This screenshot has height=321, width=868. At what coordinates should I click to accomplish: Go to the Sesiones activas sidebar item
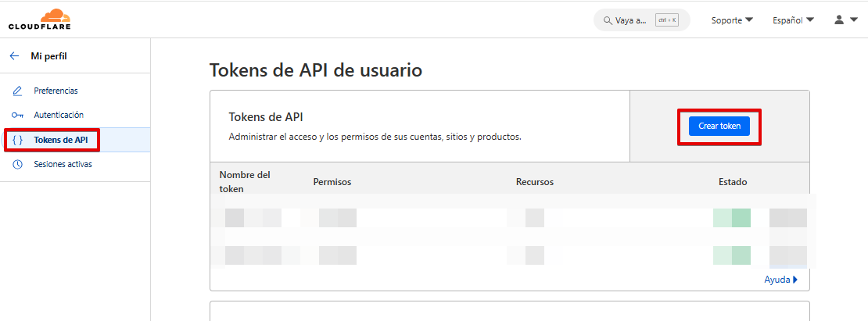click(x=63, y=164)
